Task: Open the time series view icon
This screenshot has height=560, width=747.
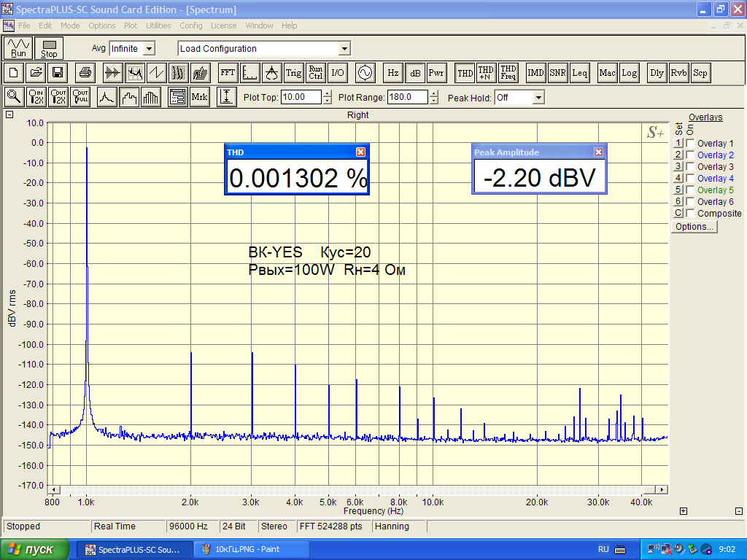Action: 113,73
